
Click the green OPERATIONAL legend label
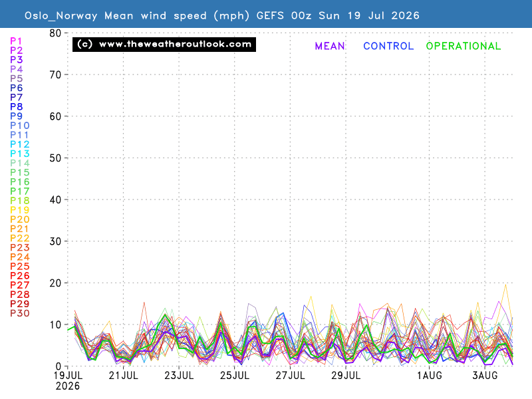(464, 46)
